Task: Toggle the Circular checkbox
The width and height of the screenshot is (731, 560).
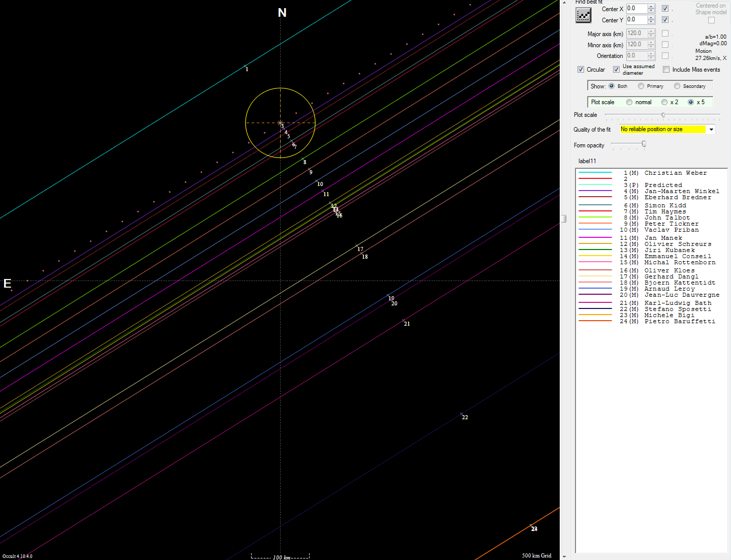Action: [x=581, y=70]
